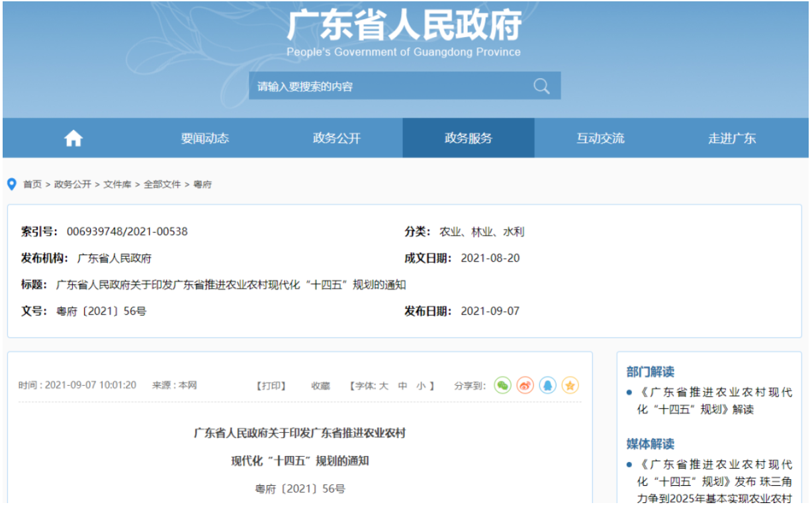
Task: Open the 政务公开 navigation tab
Action: click(x=336, y=138)
